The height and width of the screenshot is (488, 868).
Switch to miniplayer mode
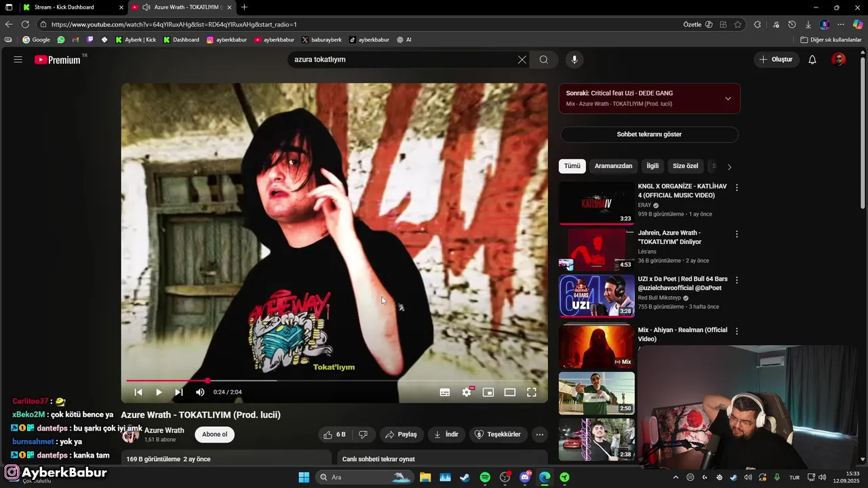[488, 392]
